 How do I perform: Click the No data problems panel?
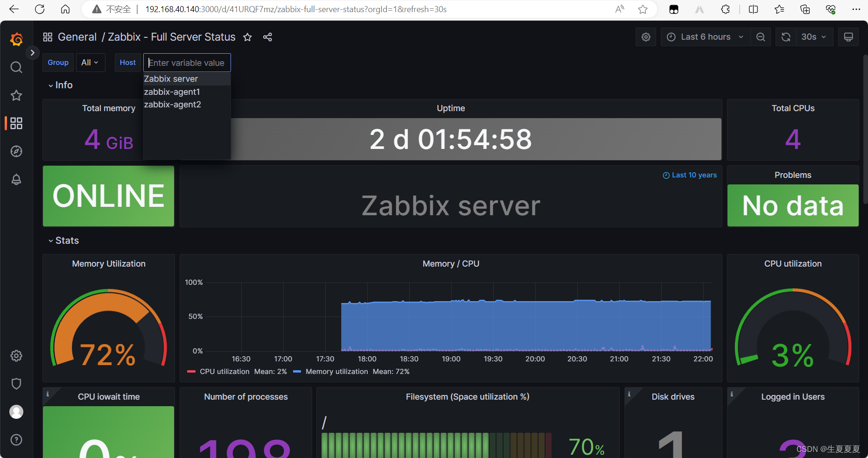(x=793, y=205)
